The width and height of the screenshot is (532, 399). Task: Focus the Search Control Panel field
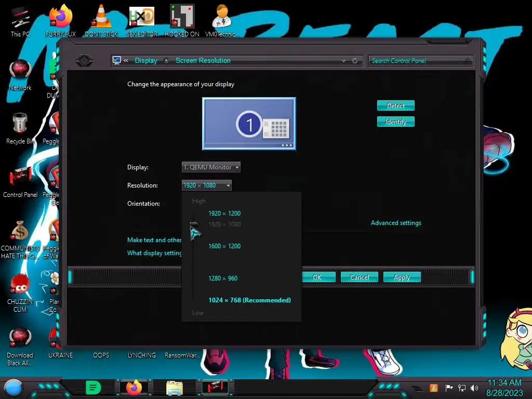(420, 61)
